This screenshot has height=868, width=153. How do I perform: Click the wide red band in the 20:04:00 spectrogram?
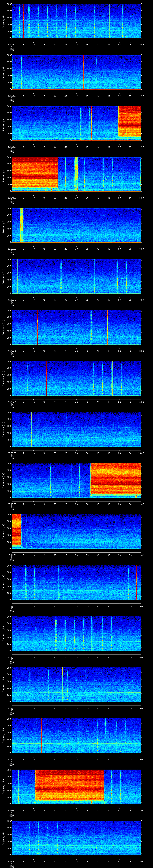coord(35,173)
